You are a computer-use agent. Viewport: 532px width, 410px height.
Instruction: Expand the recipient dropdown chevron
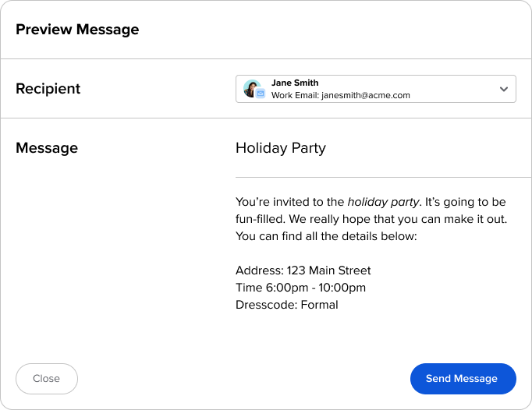click(504, 89)
